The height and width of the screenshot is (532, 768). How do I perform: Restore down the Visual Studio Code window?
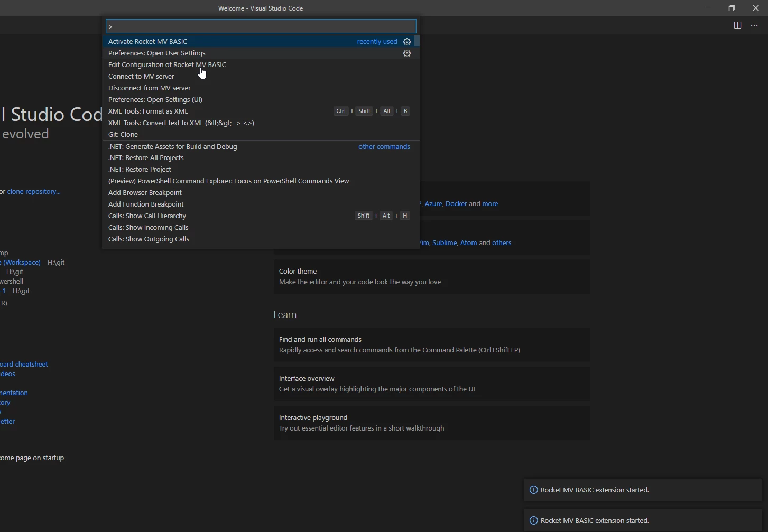732,8
